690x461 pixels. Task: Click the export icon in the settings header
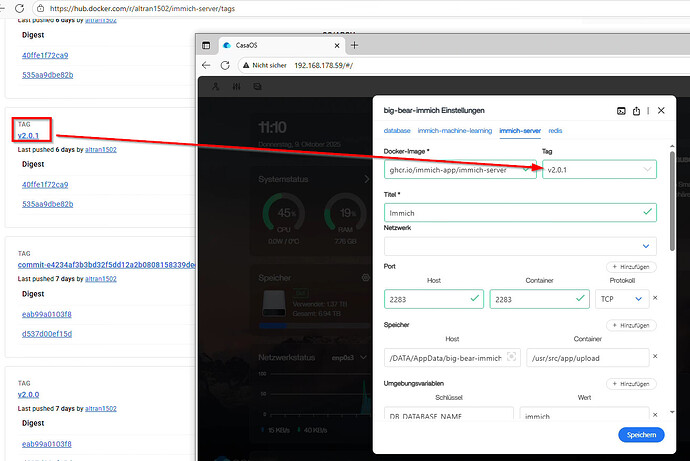(637, 110)
